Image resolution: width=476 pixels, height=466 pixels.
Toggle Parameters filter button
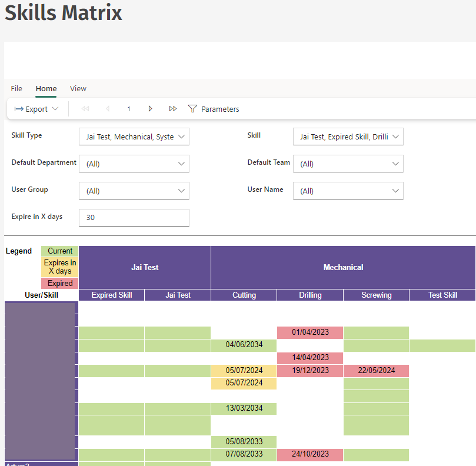[x=214, y=109]
